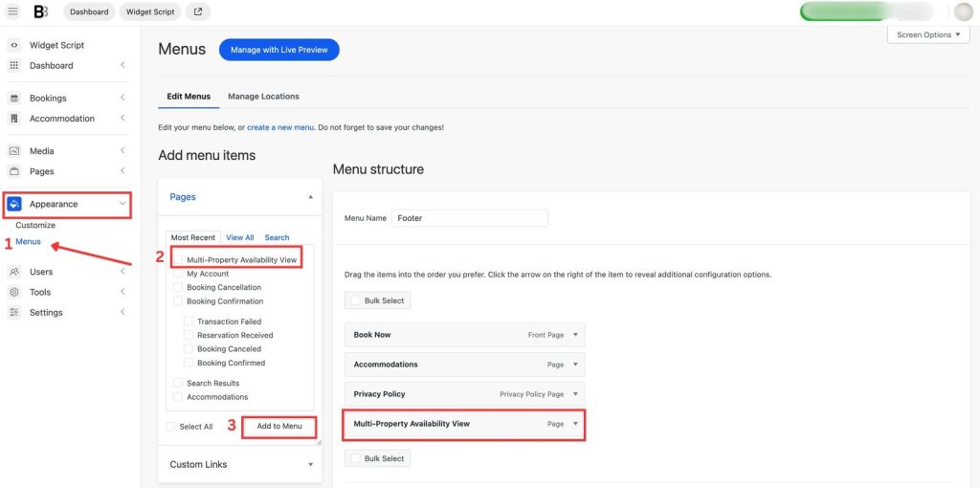Image resolution: width=980 pixels, height=488 pixels.
Task: Click the Users icon in sidebar
Action: pos(14,272)
